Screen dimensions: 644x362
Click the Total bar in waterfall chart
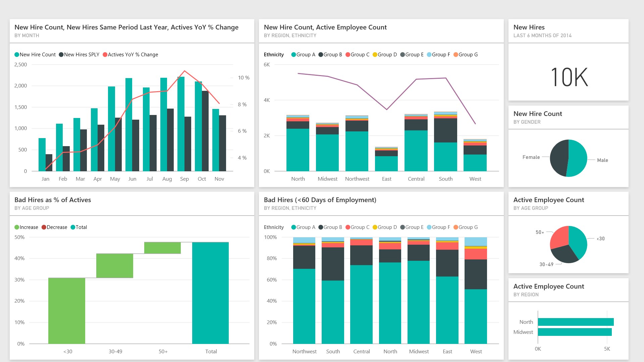(x=210, y=293)
